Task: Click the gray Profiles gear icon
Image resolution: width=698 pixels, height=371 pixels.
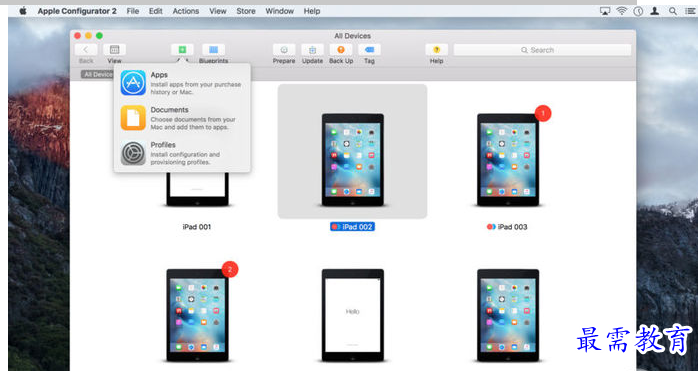Action: 133,153
